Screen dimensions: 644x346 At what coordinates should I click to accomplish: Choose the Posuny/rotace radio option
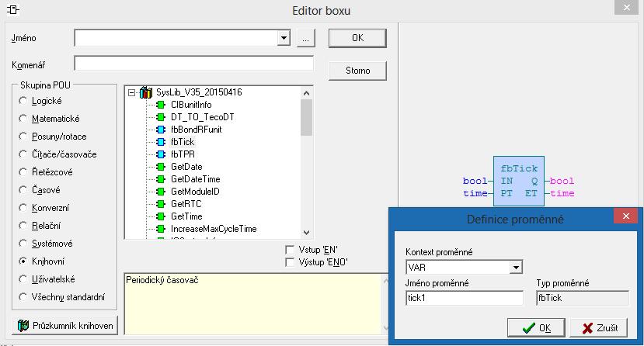pos(23,137)
